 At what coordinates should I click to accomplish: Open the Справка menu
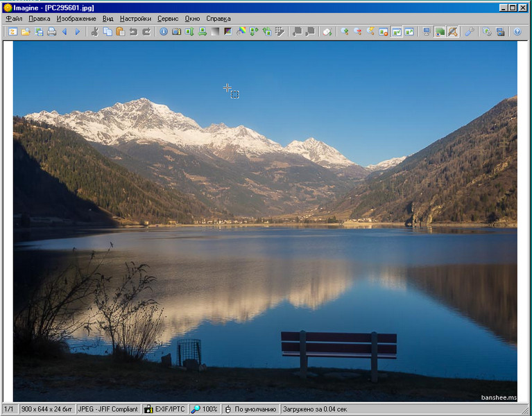(218, 19)
